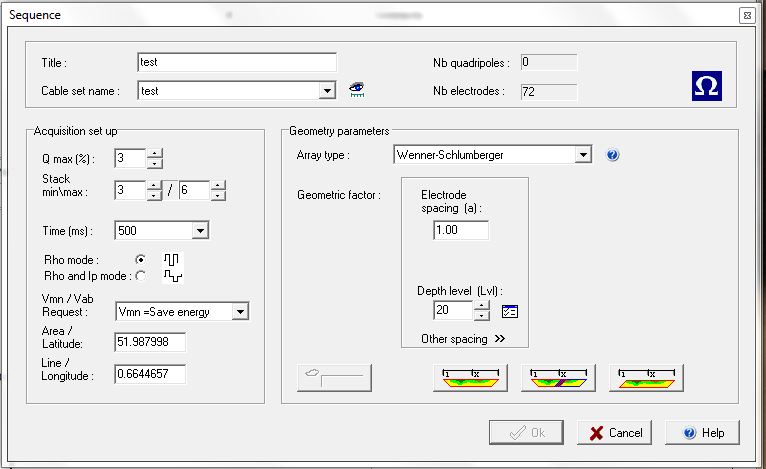Decrease Stack min value
766x469 pixels.
154,195
